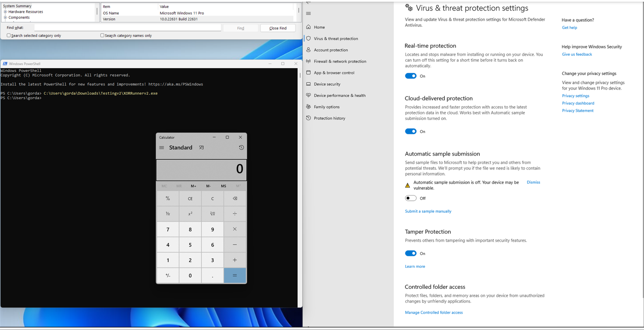Click Calculator backspace key
Image resolution: width=644 pixels, height=330 pixels.
point(235,198)
